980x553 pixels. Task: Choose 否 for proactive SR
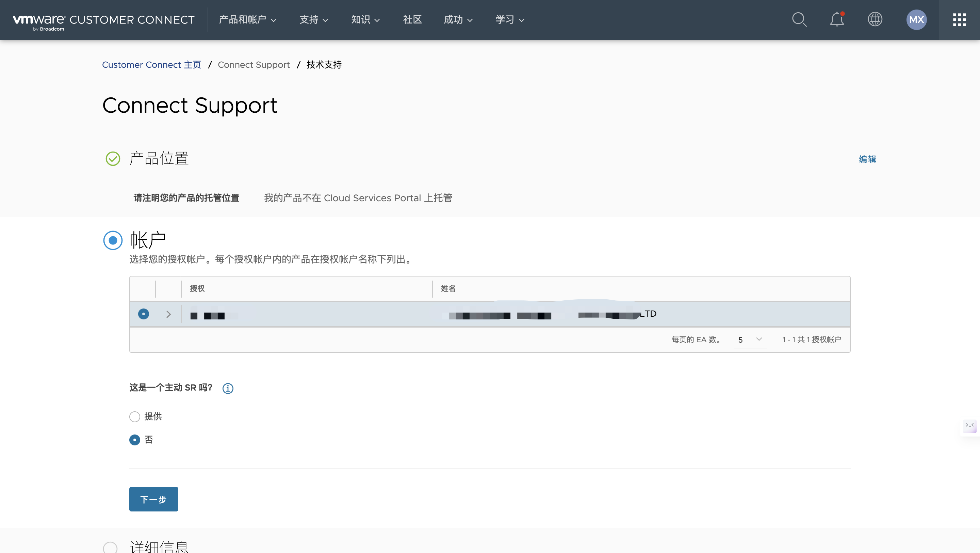click(x=135, y=440)
